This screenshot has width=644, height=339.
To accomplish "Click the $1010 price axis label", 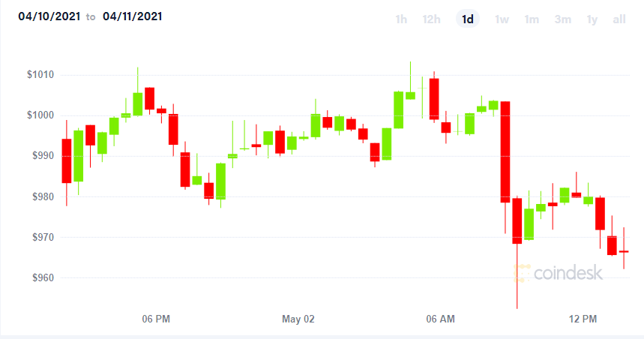I will click(x=40, y=75).
